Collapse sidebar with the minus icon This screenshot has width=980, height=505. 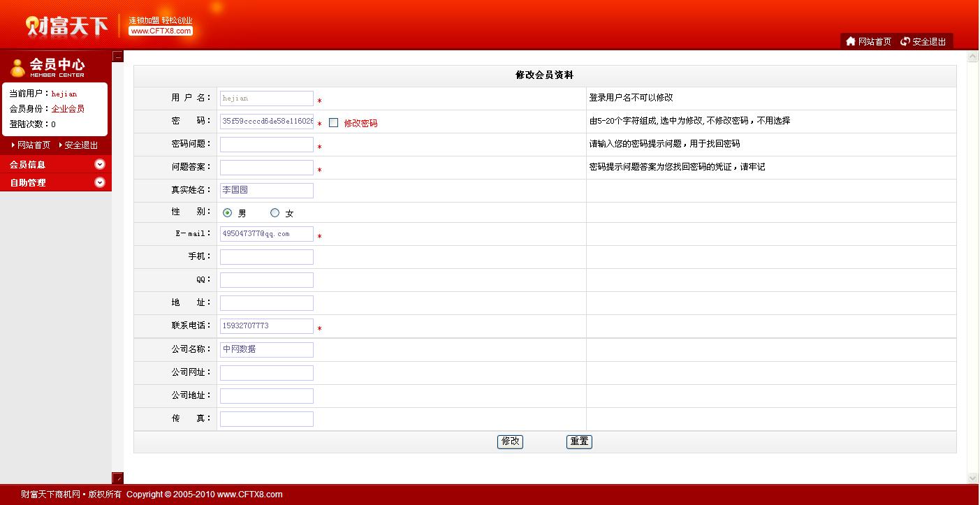coord(118,57)
